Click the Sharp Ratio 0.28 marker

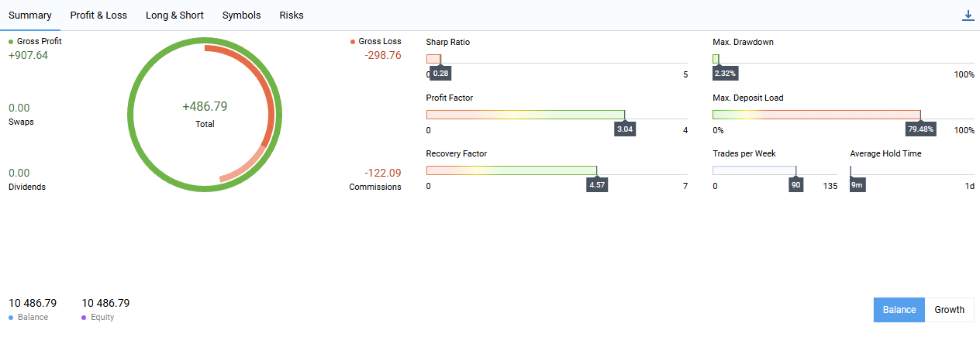pos(440,74)
